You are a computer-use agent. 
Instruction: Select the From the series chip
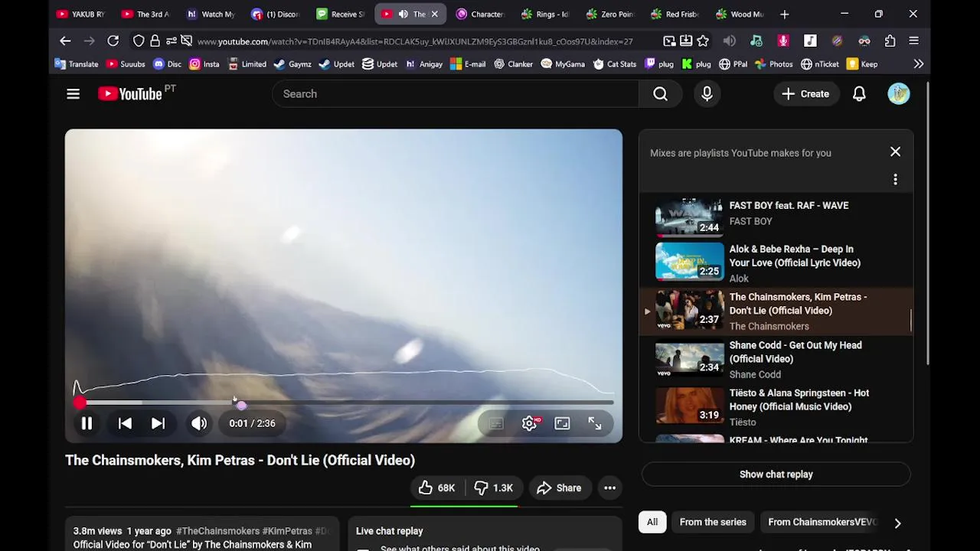click(x=713, y=522)
